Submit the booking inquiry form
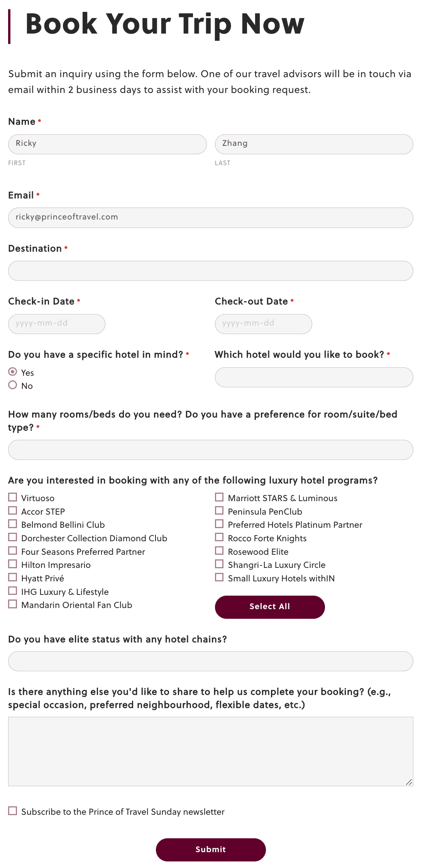Viewport: 423px width, 868px height. point(211,849)
